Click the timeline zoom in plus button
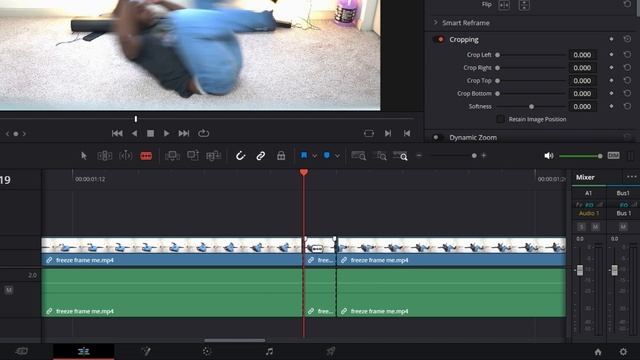The height and width of the screenshot is (360, 640). 484,156
